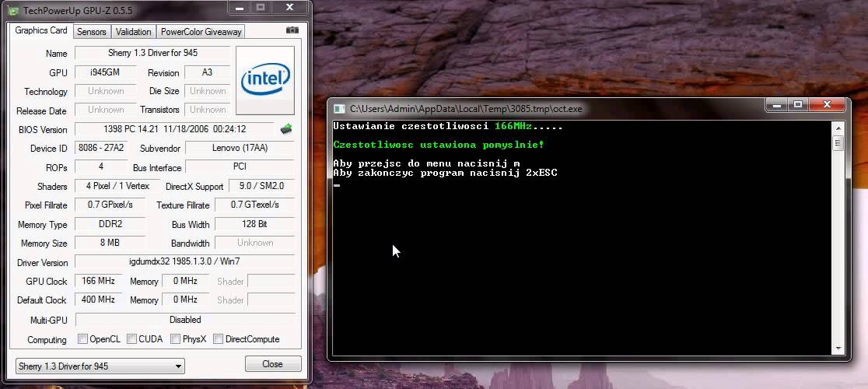Click the console vertical scrollbar thumb

(838, 142)
